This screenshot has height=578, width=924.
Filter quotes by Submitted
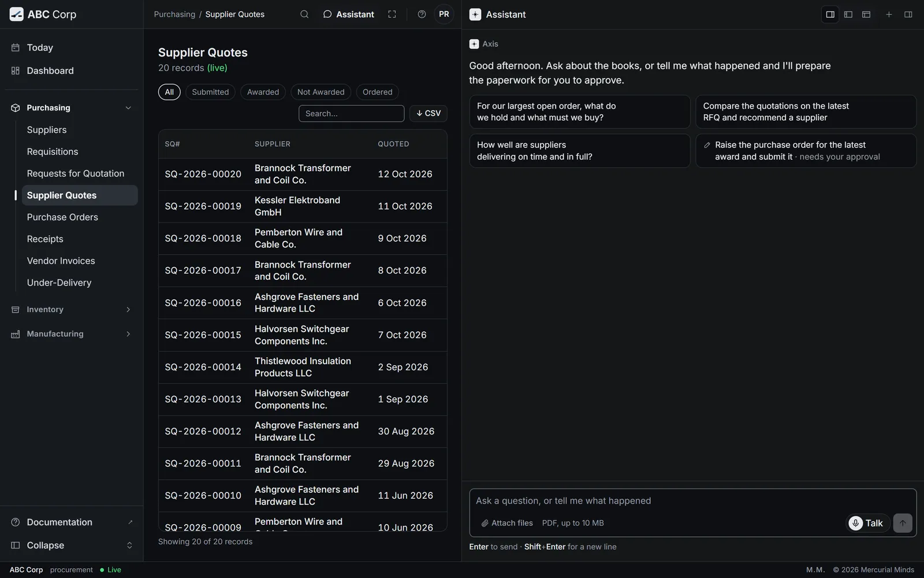[x=210, y=92]
